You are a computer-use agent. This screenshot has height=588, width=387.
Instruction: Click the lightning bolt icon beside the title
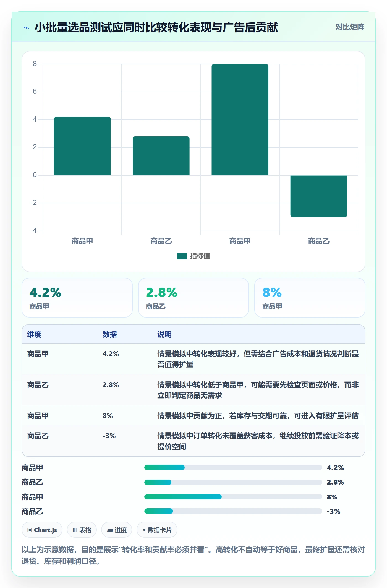point(26,28)
